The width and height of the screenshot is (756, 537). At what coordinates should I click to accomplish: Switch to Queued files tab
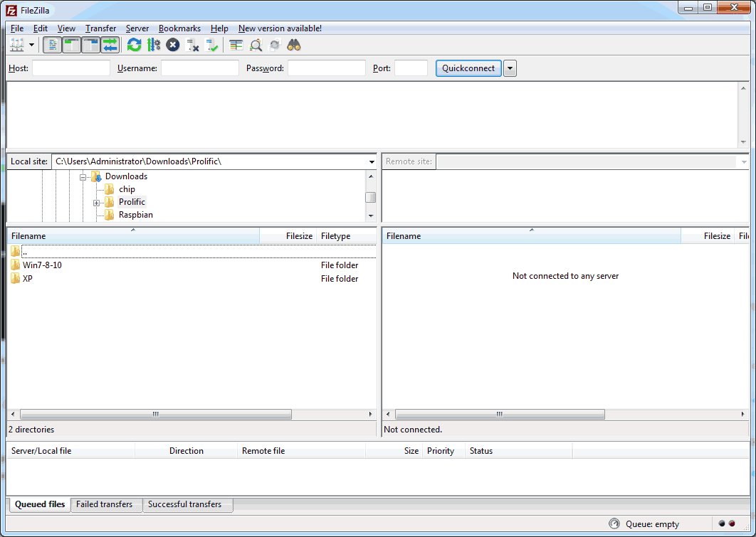(40, 504)
